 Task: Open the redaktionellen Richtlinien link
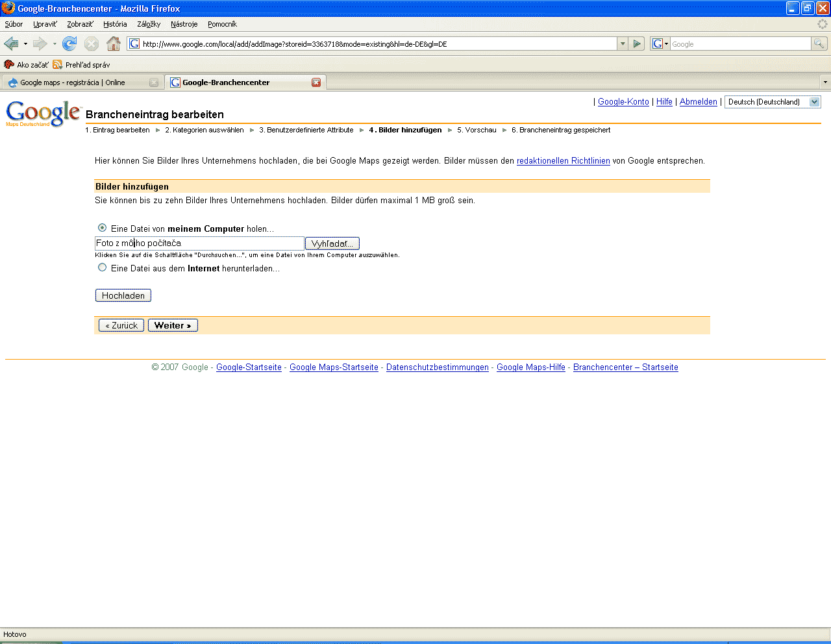(564, 161)
